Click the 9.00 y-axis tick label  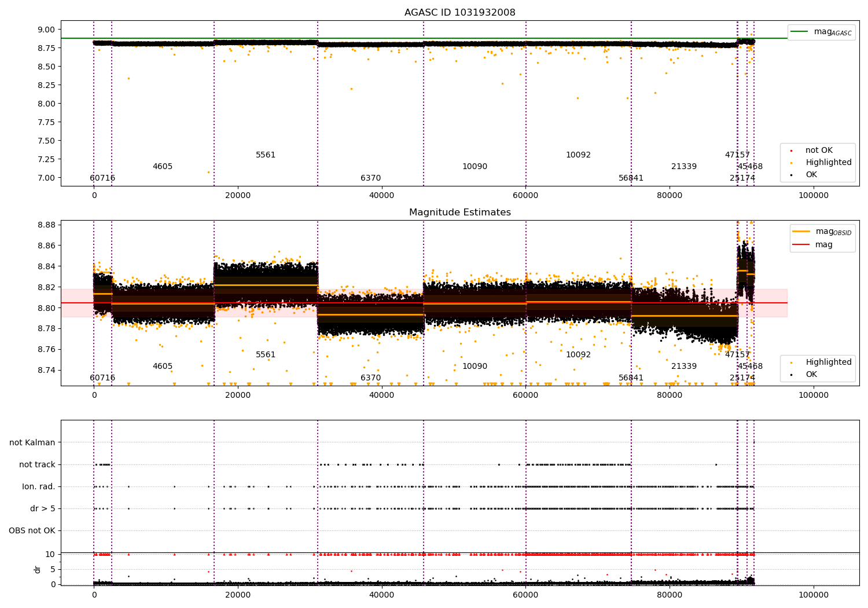point(46,30)
